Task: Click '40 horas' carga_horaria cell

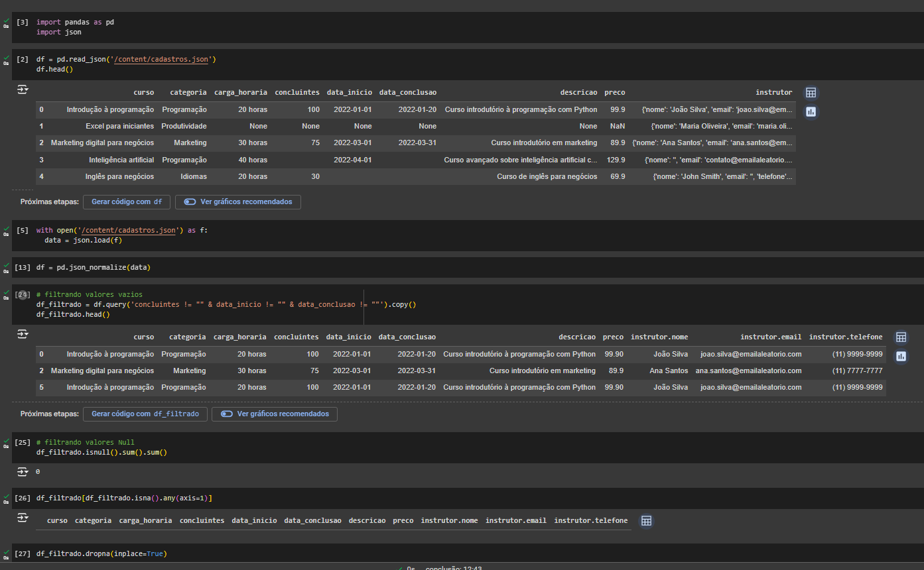Action: coord(253,160)
